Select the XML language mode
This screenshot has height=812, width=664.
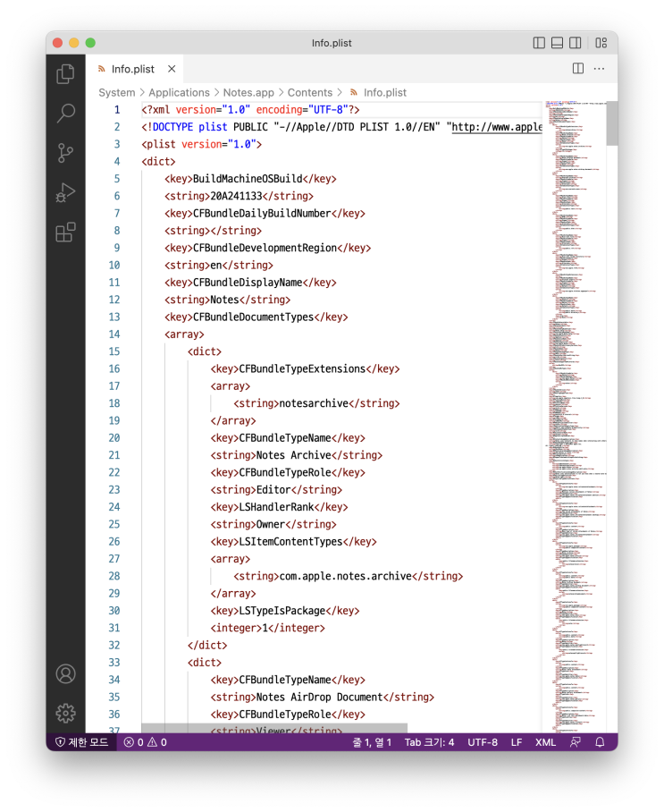pyautogui.click(x=545, y=742)
